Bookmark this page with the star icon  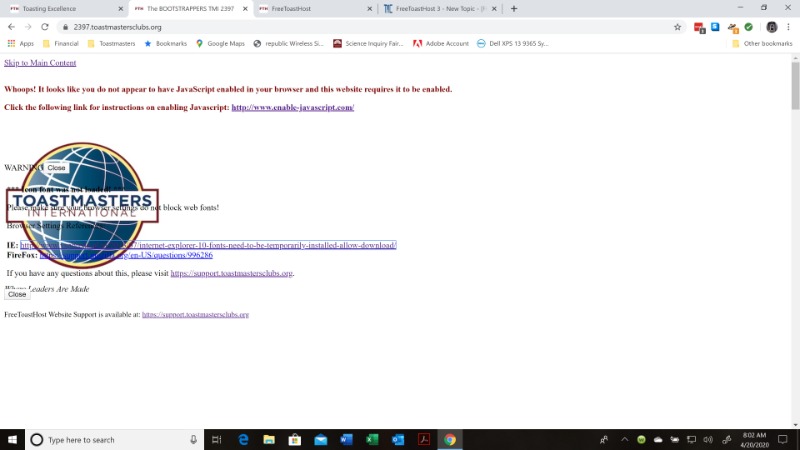point(679,27)
